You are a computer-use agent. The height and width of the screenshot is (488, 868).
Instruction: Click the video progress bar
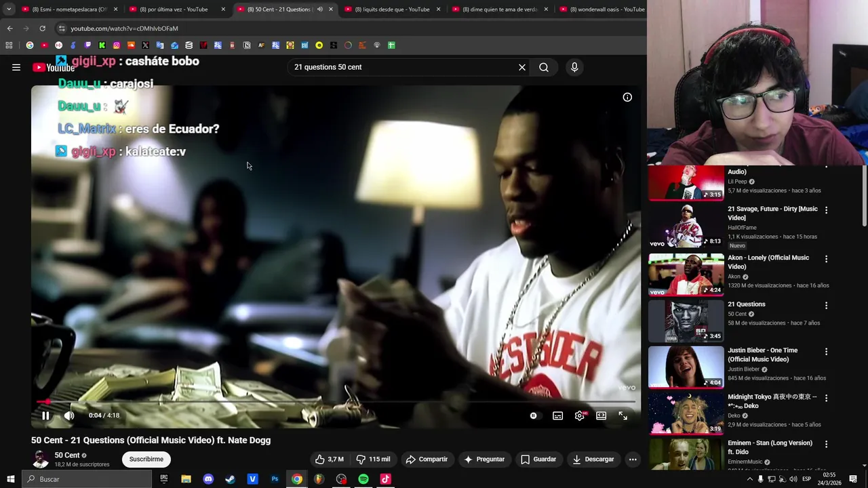click(336, 402)
